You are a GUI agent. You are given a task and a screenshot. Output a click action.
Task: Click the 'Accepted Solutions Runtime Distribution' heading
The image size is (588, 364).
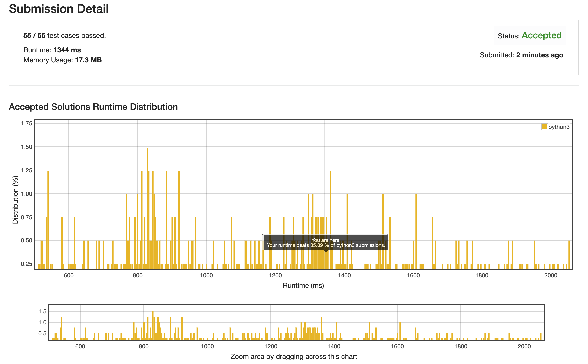pos(93,107)
